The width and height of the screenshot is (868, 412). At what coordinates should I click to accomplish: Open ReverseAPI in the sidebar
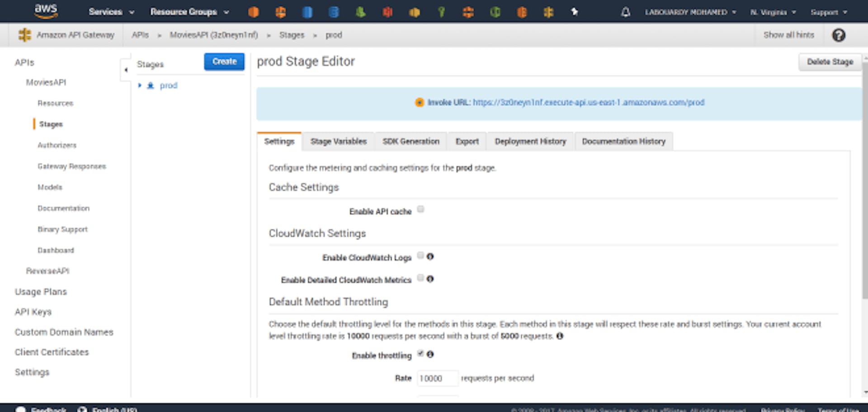(x=47, y=271)
